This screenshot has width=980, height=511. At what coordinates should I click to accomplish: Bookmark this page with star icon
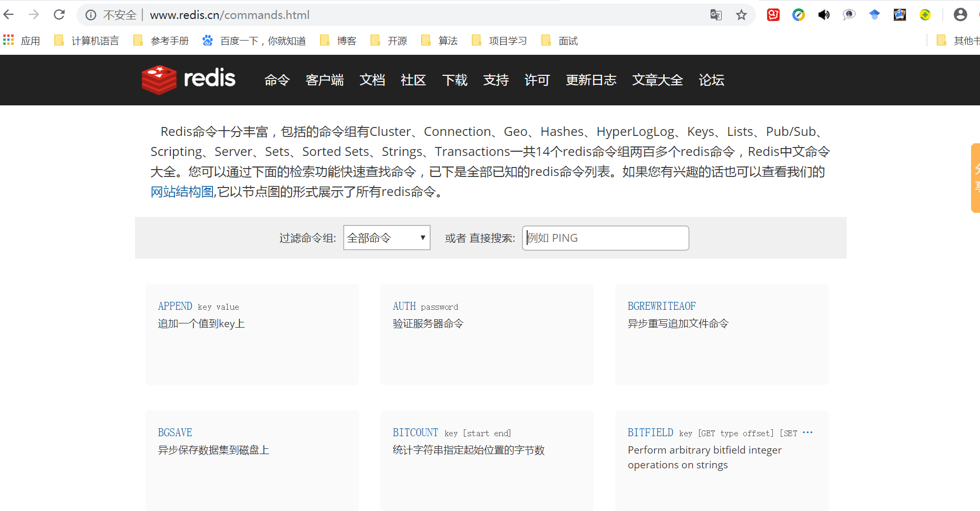tap(741, 15)
